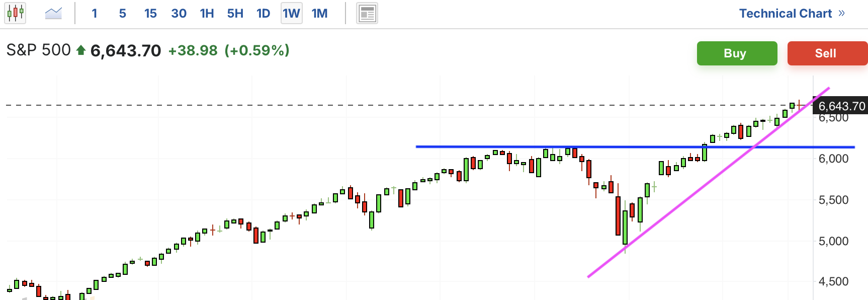Click the 6,000 price axis label
The height and width of the screenshot is (300, 868).
(833, 159)
